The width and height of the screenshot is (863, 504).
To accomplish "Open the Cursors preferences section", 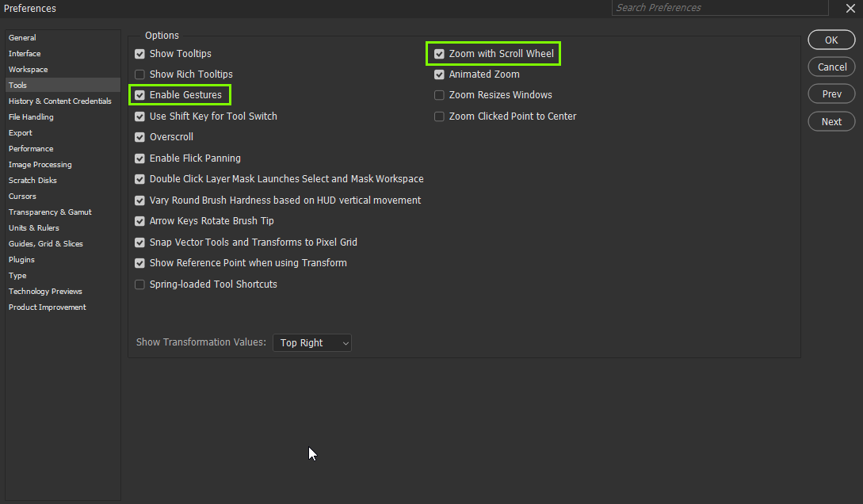I will point(22,196).
